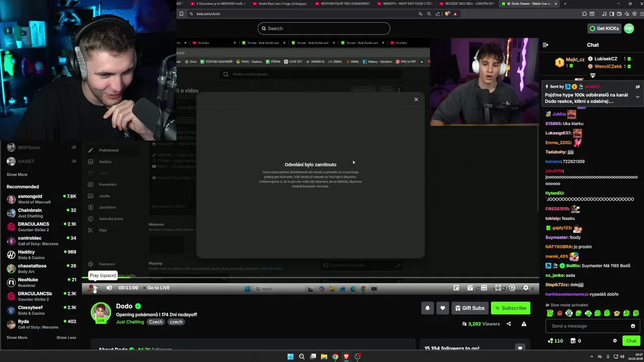This screenshot has width=644, height=362.
Task: Click the green Chat send button
Action: coord(631,341)
